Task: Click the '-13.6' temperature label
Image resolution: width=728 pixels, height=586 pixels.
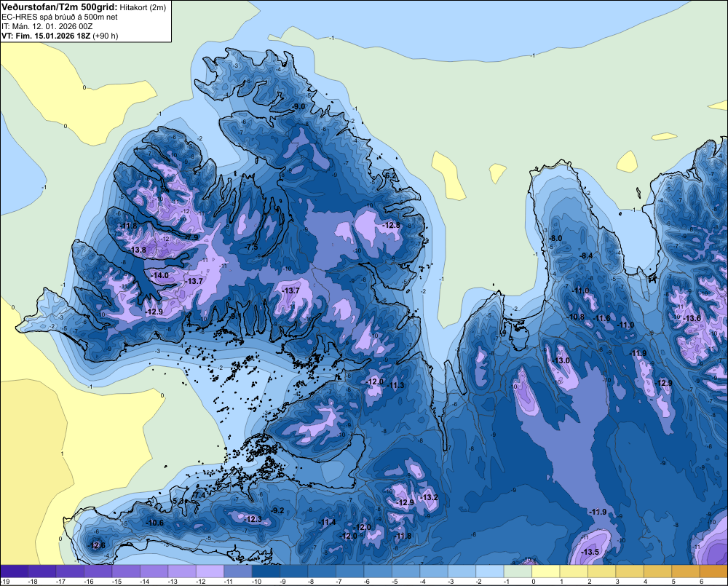Action: (692, 318)
